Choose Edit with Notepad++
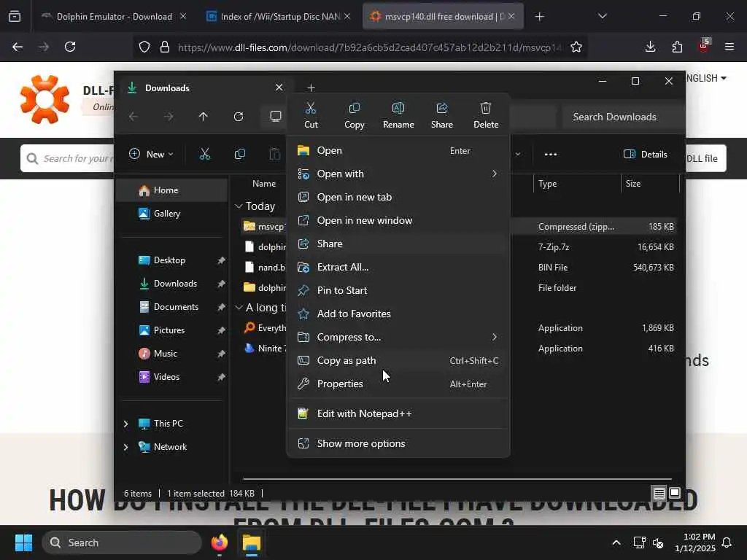 coord(398,413)
